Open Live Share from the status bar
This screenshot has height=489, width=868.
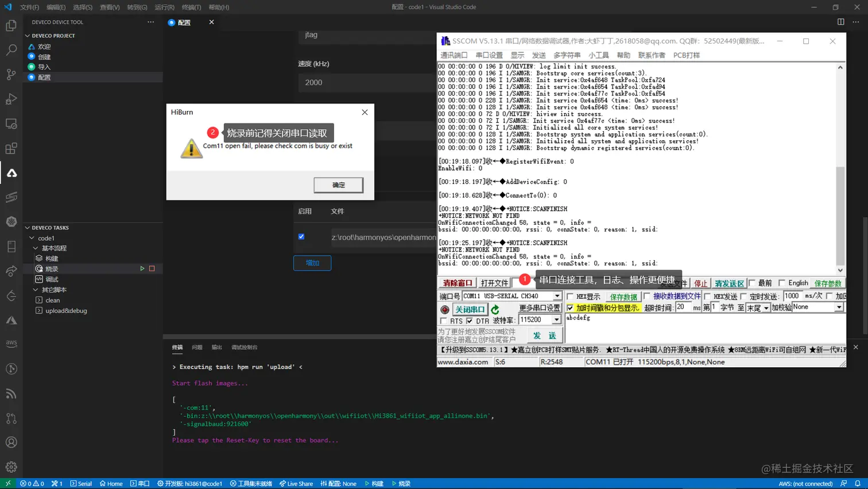pyautogui.click(x=296, y=483)
